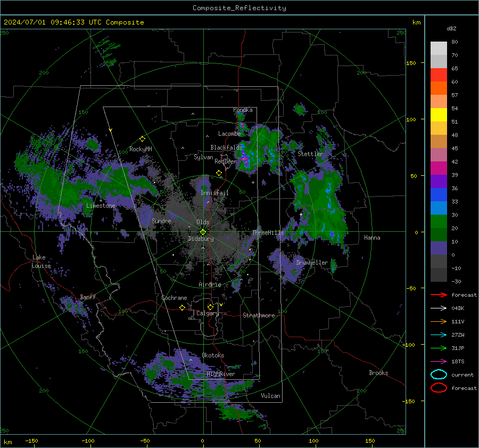The width and height of the screenshot is (479, 448).
Task: Click the magenta 18TS arrow in the legend
Action: point(439,362)
